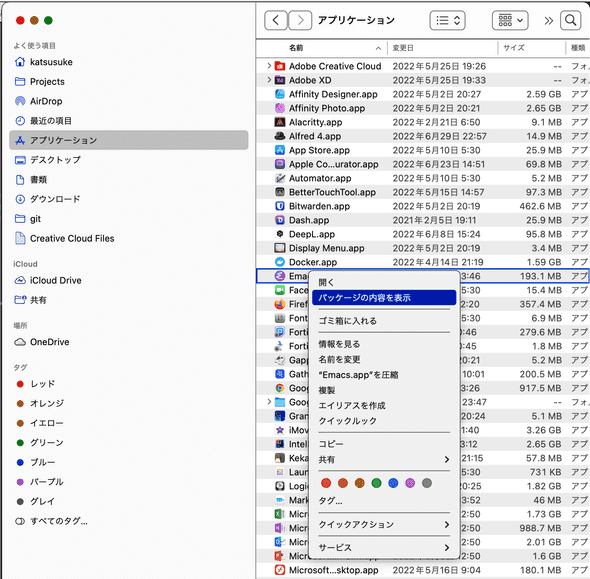
Task: Open クイックアクション submenu
Action: [x=384, y=524]
